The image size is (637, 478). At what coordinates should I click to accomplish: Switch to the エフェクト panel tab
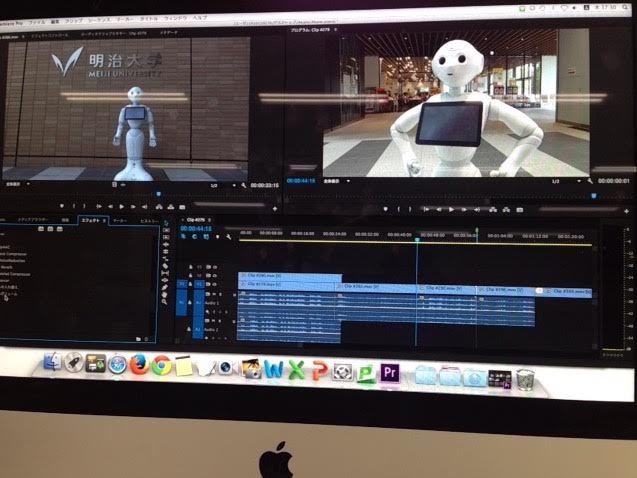(x=90, y=219)
